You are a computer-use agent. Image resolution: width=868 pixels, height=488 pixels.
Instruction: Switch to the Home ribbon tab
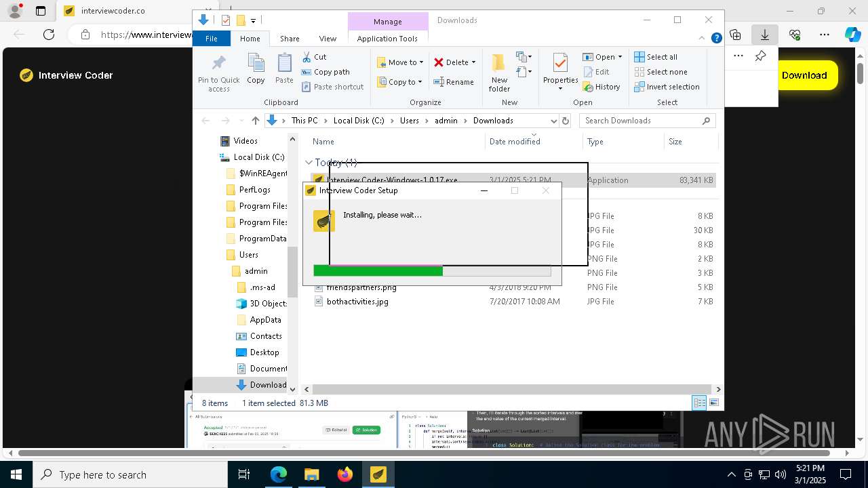click(x=250, y=39)
